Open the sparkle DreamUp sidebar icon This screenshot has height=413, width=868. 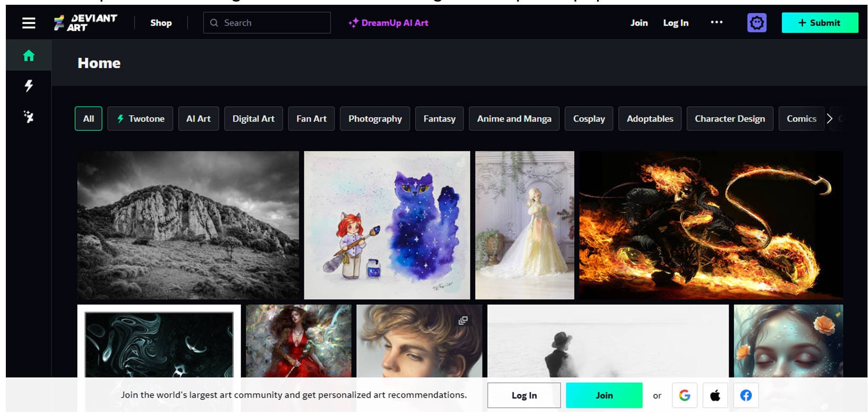(29, 116)
